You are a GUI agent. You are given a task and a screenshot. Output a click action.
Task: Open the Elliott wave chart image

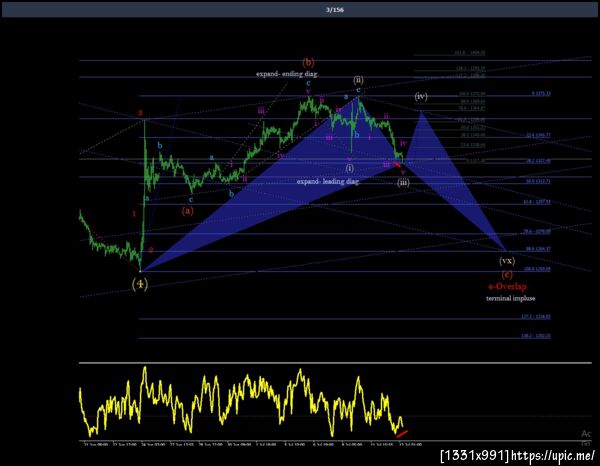pyautogui.click(x=335, y=249)
